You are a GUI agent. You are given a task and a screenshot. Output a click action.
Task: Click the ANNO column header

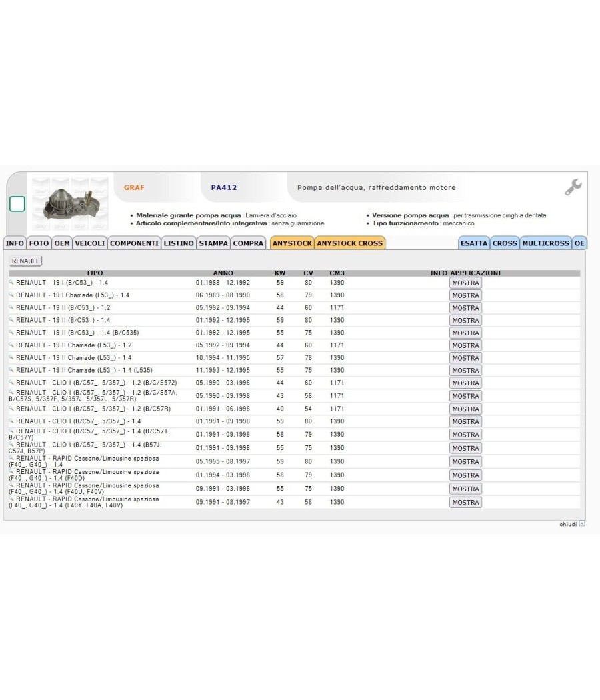(223, 273)
